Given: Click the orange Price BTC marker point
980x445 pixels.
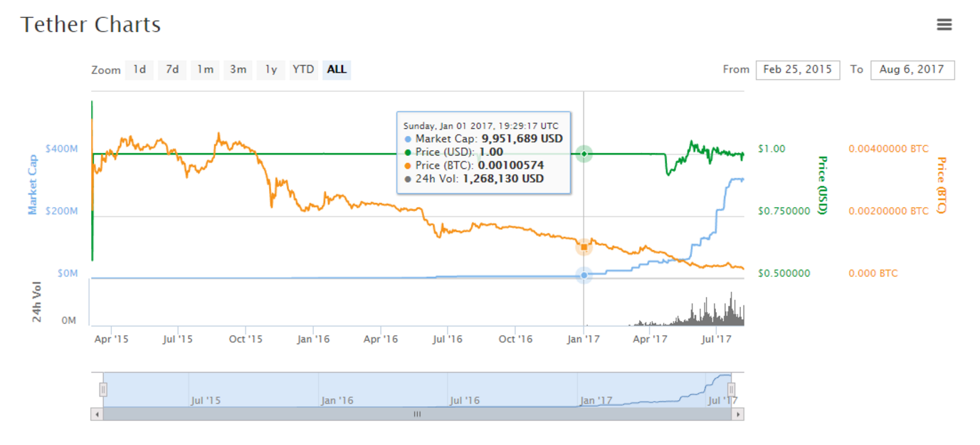Looking at the screenshot, I should 584,248.
